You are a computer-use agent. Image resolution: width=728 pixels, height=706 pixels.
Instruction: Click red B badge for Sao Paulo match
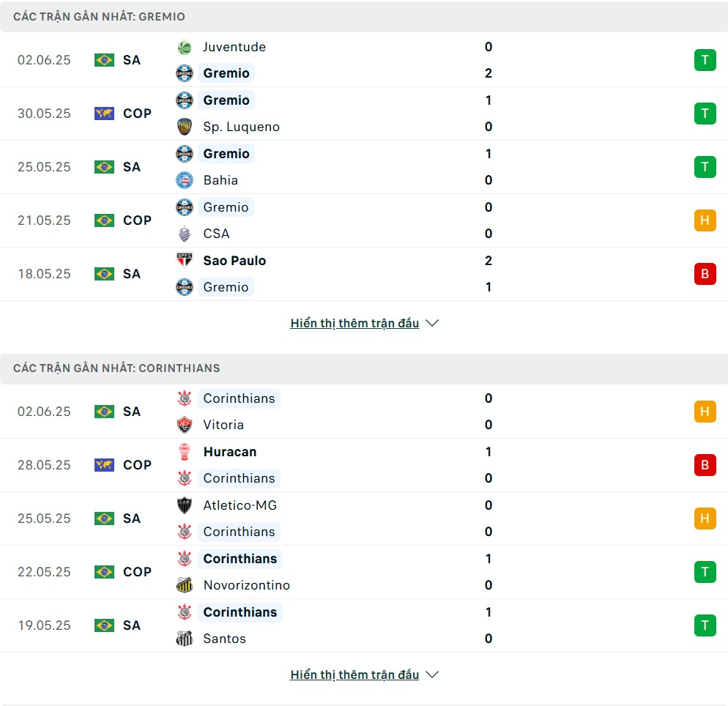click(705, 274)
